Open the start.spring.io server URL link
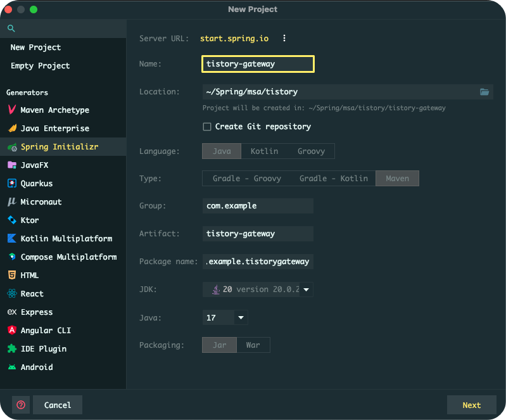 coord(234,39)
